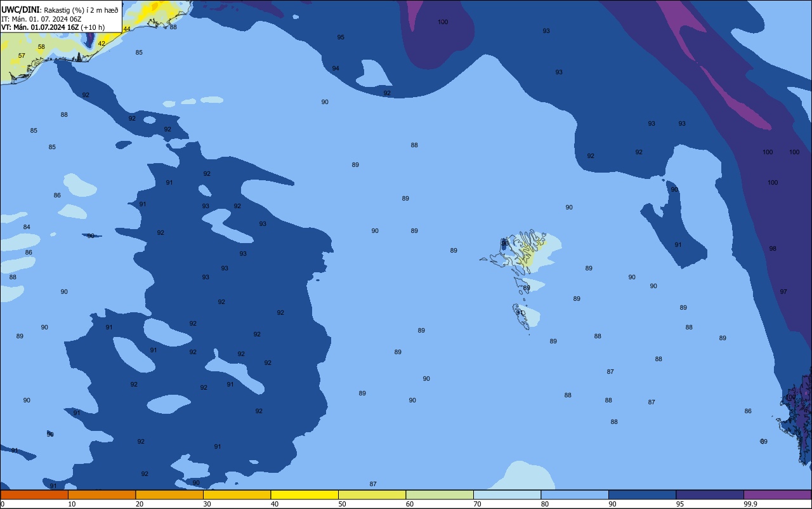Pick the pale blue 70–80 legend swatch
Viewport: 812px width, 509px height.
point(507,494)
